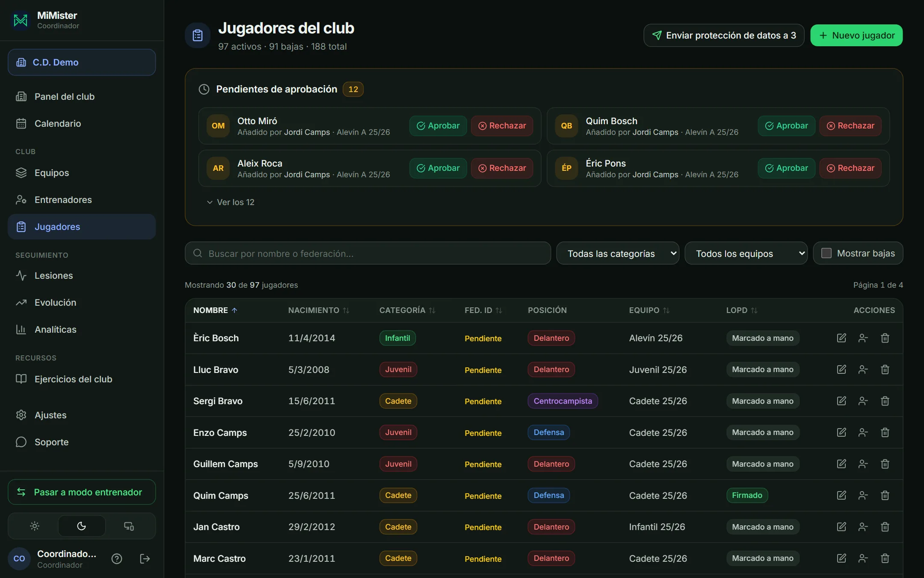Switch to light theme sun toggle
Image resolution: width=924 pixels, height=578 pixels.
tap(35, 526)
